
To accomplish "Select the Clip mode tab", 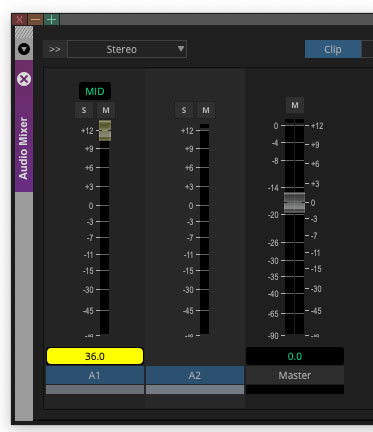I will 333,49.
